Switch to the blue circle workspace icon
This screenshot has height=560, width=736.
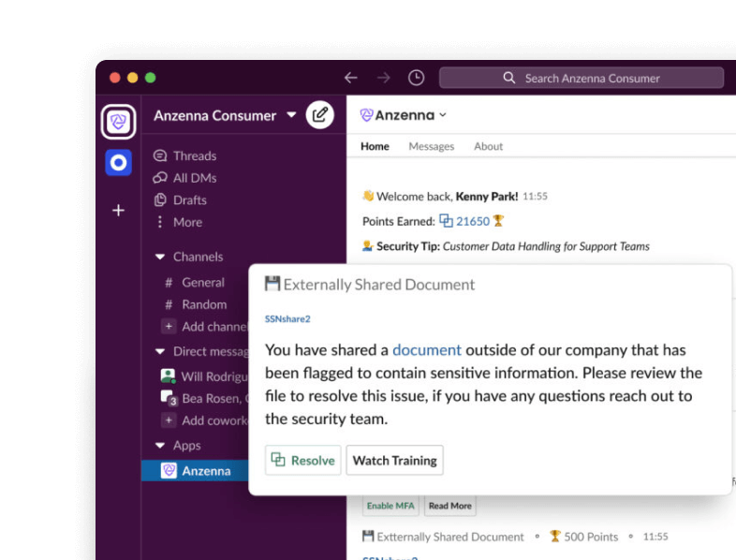(x=119, y=163)
